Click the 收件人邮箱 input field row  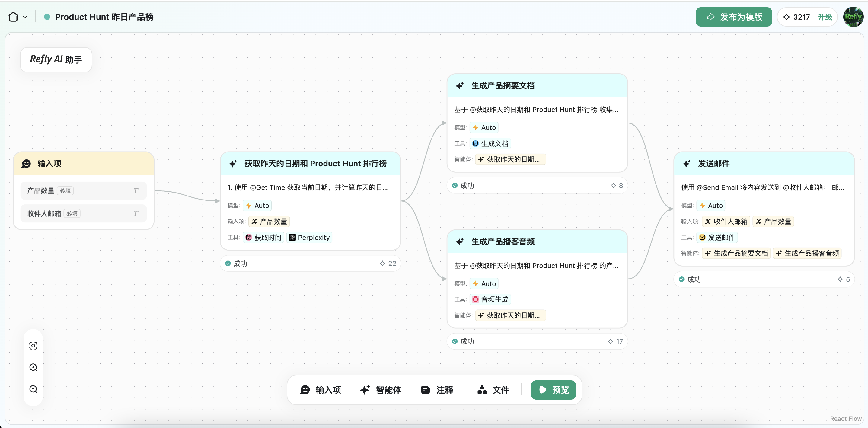coord(83,213)
